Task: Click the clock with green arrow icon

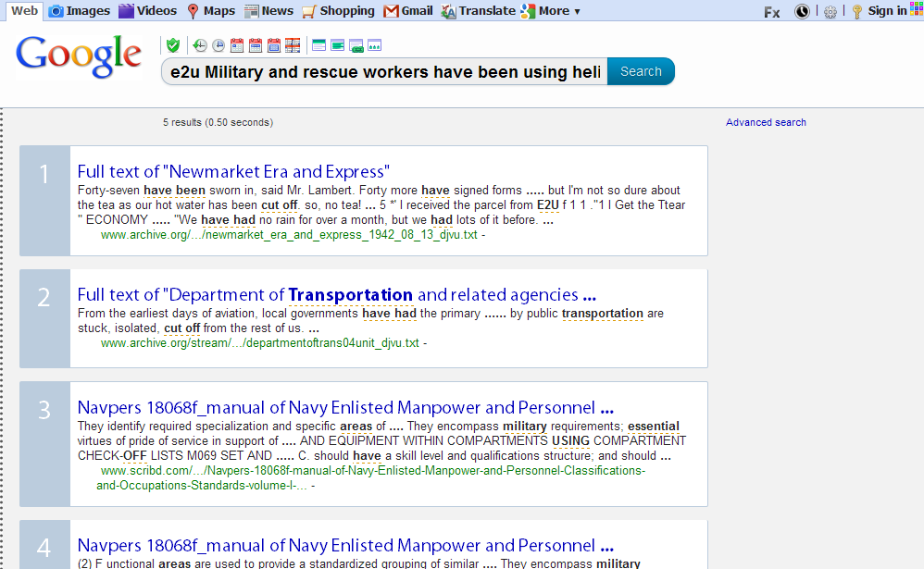Action: (200, 45)
